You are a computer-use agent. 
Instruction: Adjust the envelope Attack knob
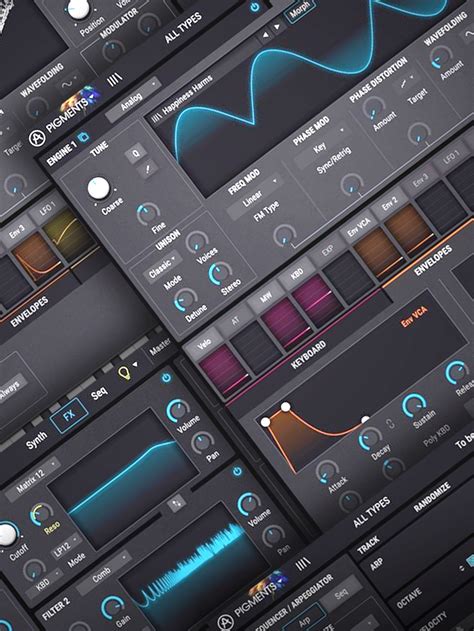(327, 471)
